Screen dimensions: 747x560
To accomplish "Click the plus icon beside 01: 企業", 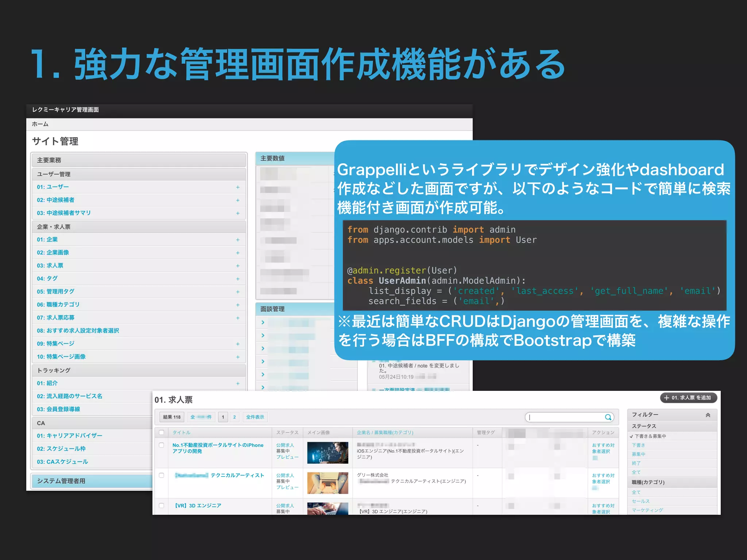I will pyautogui.click(x=237, y=240).
